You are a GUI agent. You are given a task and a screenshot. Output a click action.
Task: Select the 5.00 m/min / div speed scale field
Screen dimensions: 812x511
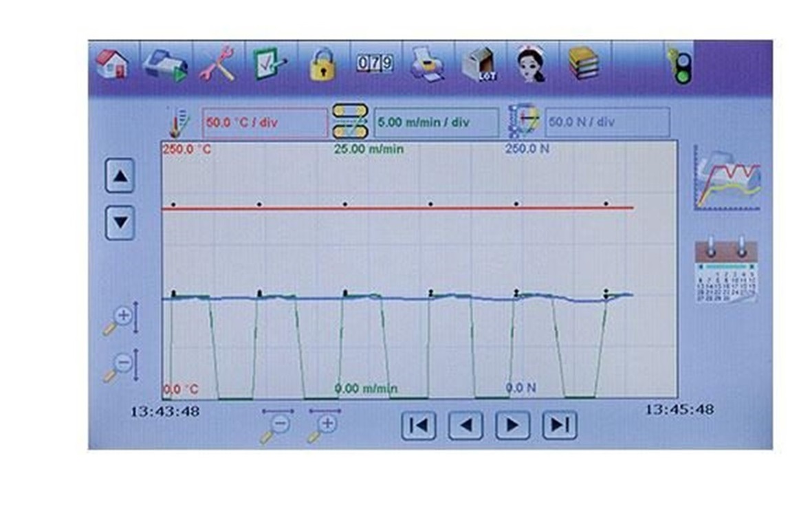436,123
